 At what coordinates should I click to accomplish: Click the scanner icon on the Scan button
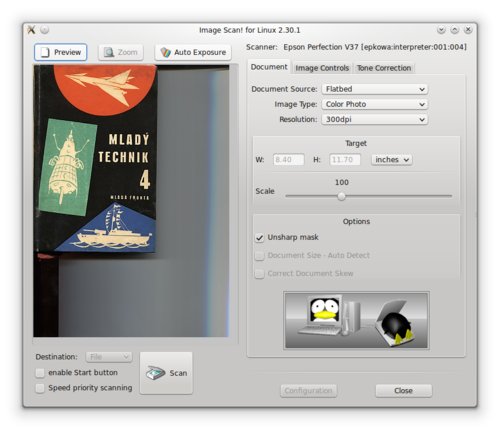click(156, 373)
